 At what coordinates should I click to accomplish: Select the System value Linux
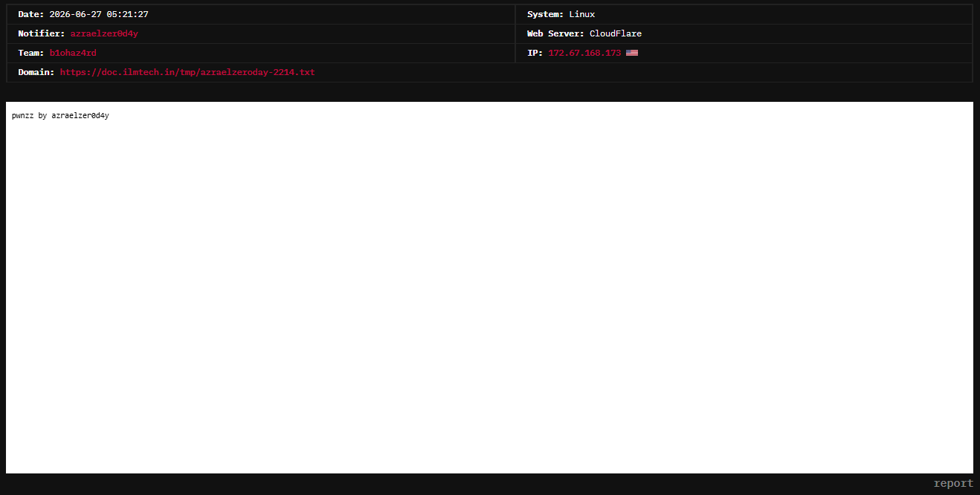[x=582, y=14]
